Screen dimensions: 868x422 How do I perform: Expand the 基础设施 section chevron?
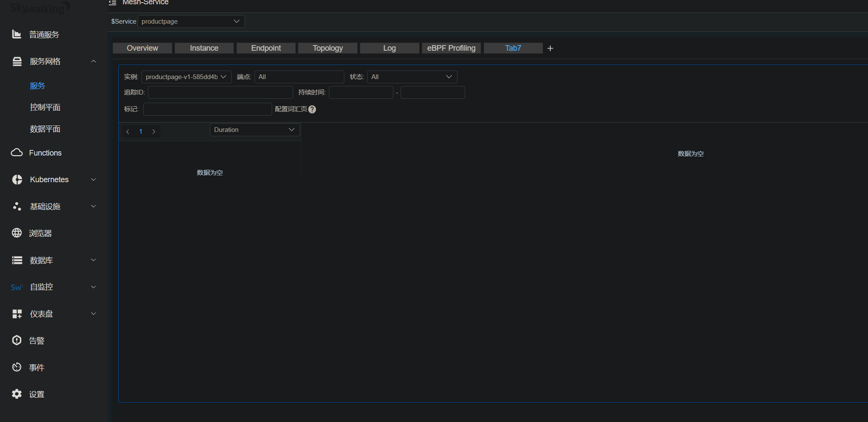point(93,206)
